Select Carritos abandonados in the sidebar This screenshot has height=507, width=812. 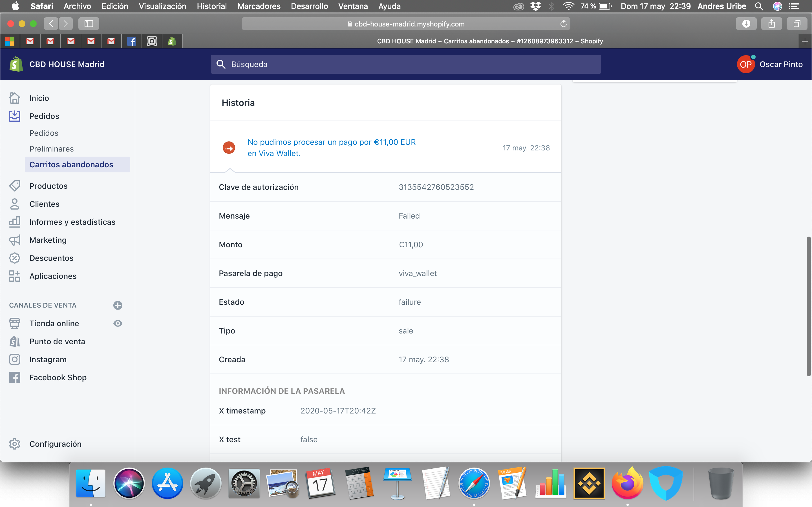coord(71,164)
